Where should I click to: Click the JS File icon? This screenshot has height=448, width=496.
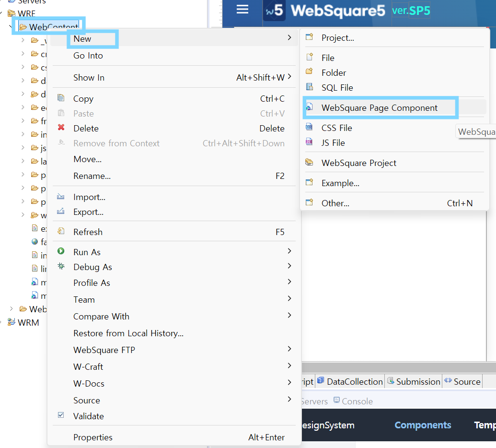pos(310,142)
